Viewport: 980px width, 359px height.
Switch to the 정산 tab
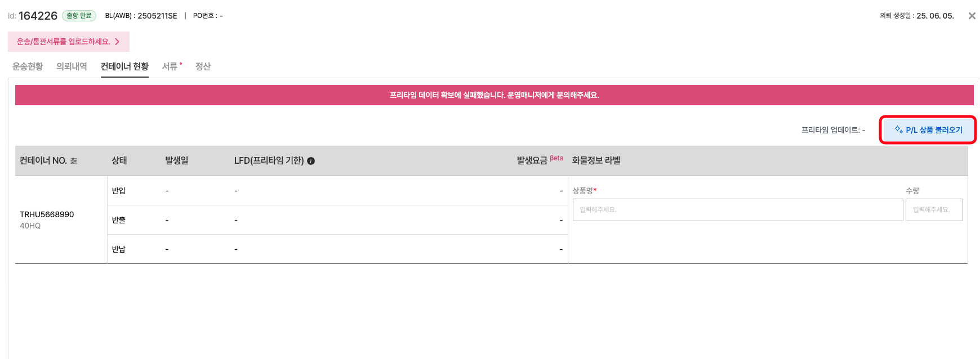click(x=203, y=66)
